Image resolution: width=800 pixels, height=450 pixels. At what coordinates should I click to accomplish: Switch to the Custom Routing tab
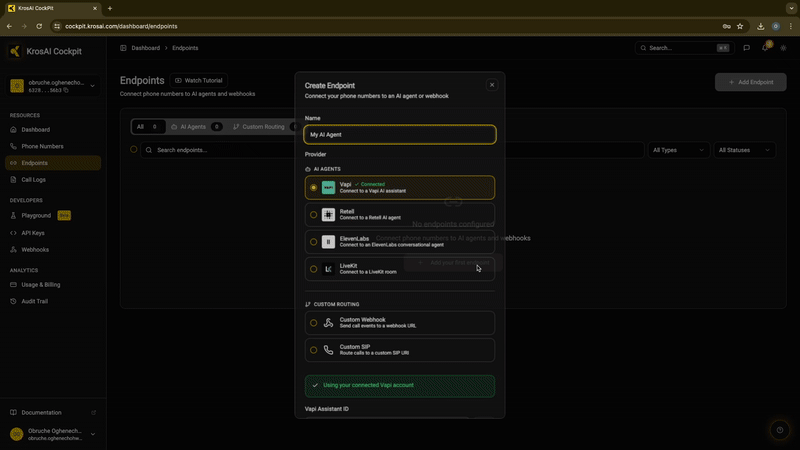click(x=259, y=127)
